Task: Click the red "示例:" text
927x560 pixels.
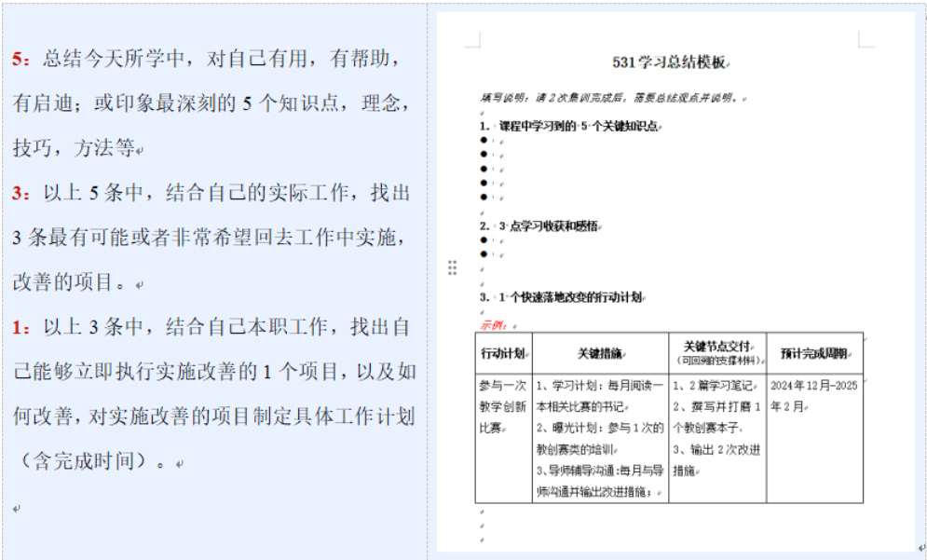Action: coord(493,325)
